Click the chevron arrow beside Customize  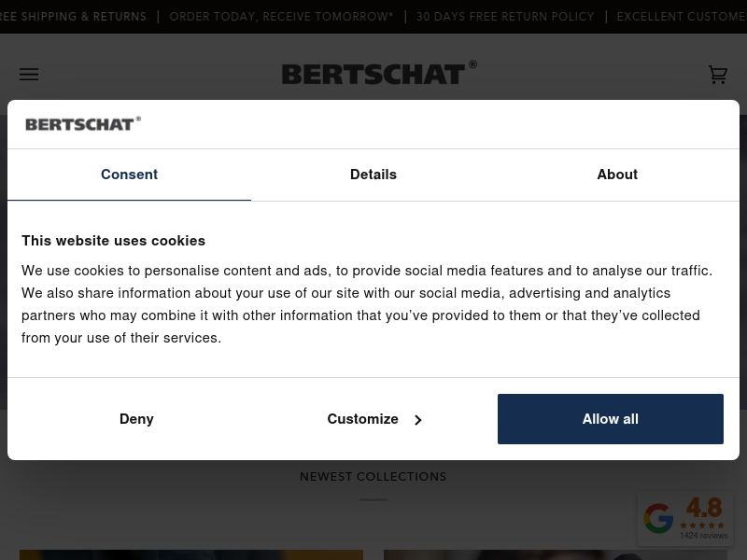417,419
